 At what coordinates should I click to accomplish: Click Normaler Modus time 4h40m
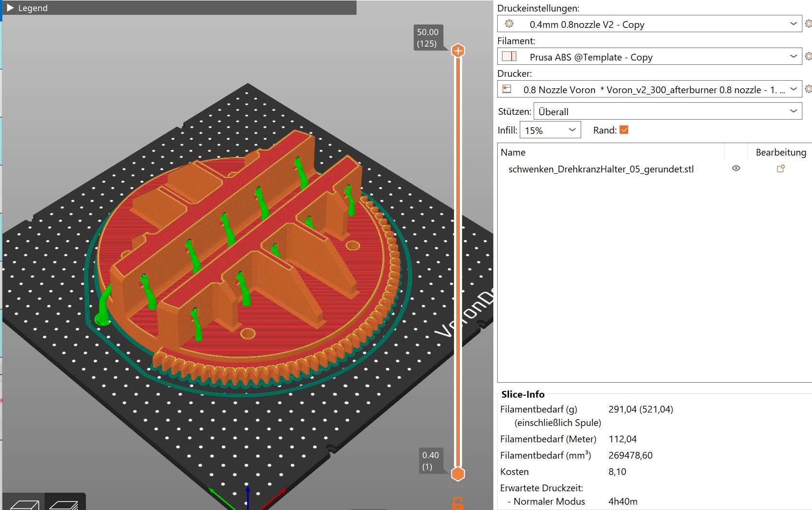[x=623, y=501]
